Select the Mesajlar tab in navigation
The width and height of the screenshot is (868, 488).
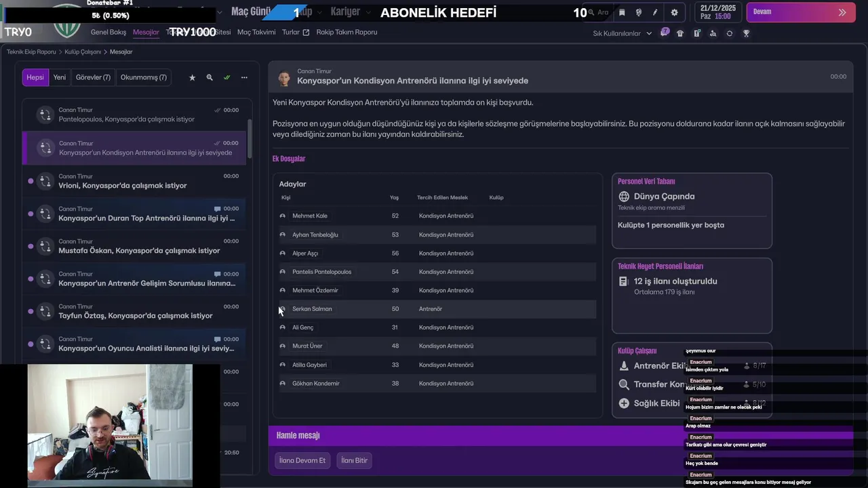pos(146,33)
